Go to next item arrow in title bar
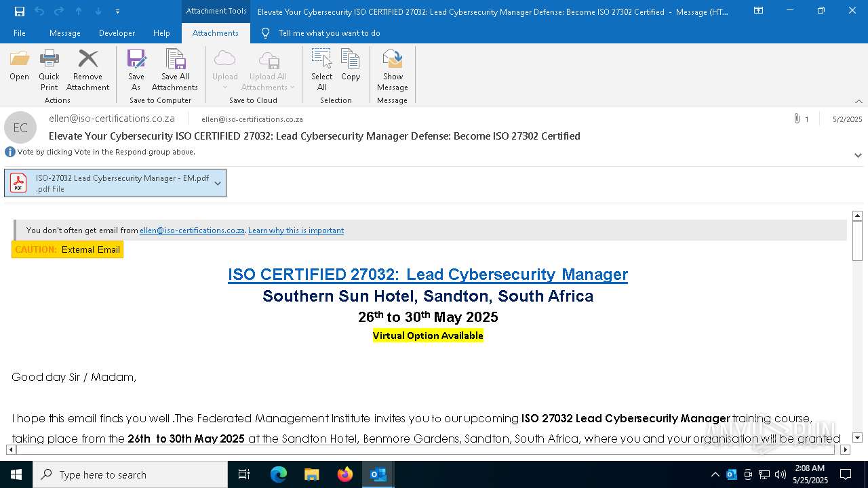 pyautogui.click(x=98, y=11)
